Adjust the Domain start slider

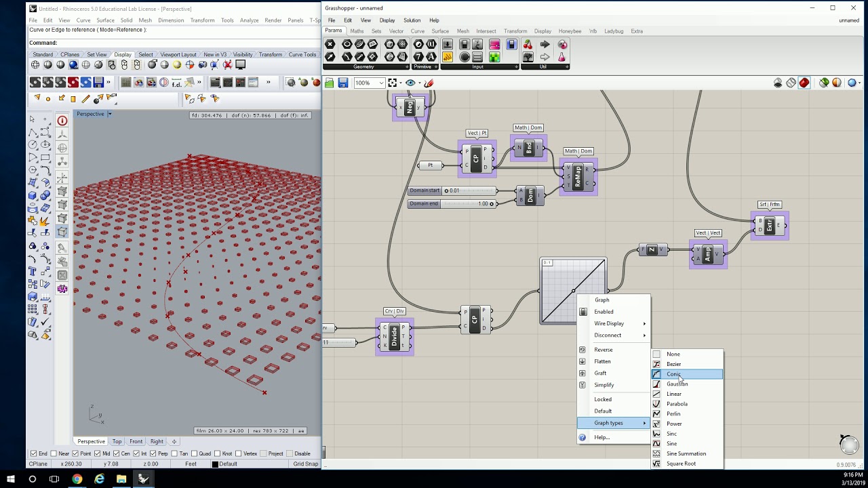coord(452,190)
